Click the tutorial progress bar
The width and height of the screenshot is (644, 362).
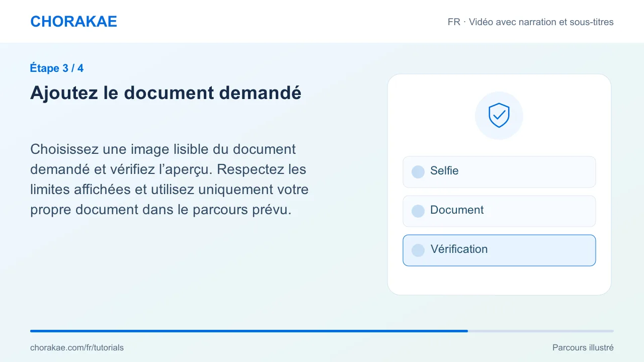click(322, 331)
